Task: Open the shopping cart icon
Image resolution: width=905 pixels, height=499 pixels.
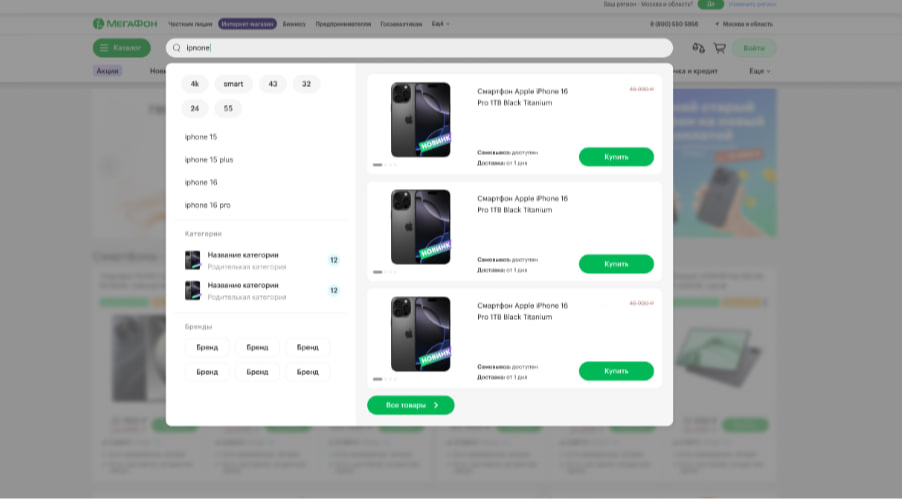Action: coord(719,48)
